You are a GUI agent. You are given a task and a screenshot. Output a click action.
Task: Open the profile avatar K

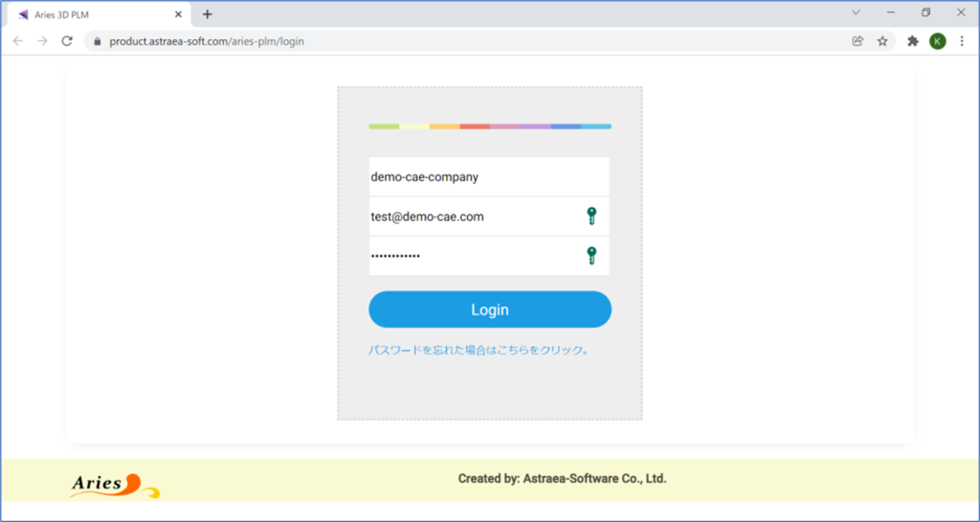click(938, 41)
